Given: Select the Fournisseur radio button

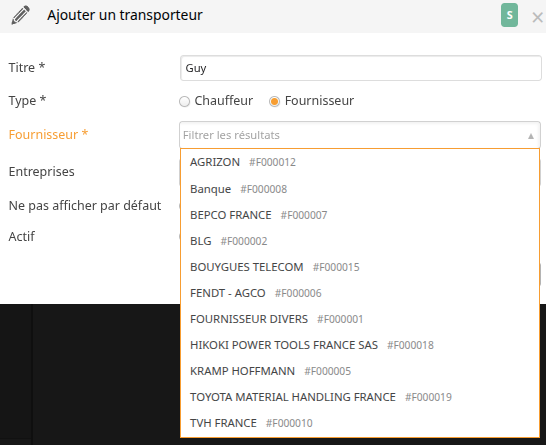Looking at the screenshot, I should (x=274, y=101).
